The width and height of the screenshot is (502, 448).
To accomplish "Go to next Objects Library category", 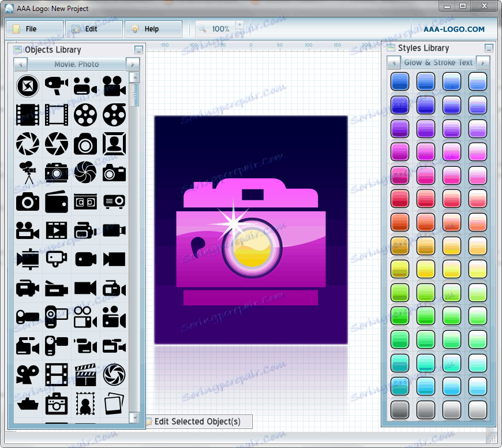I will point(133,64).
